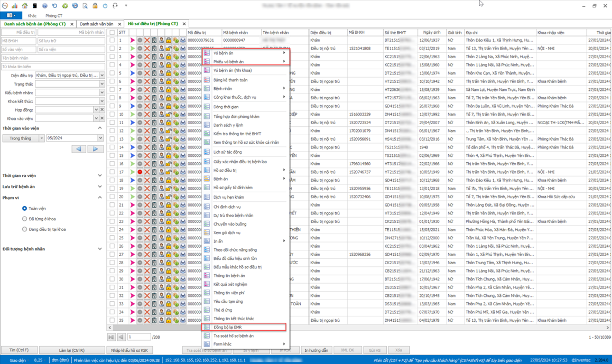Click the red status circle in row 17
Screen dimensions: 612x364
tap(140, 172)
